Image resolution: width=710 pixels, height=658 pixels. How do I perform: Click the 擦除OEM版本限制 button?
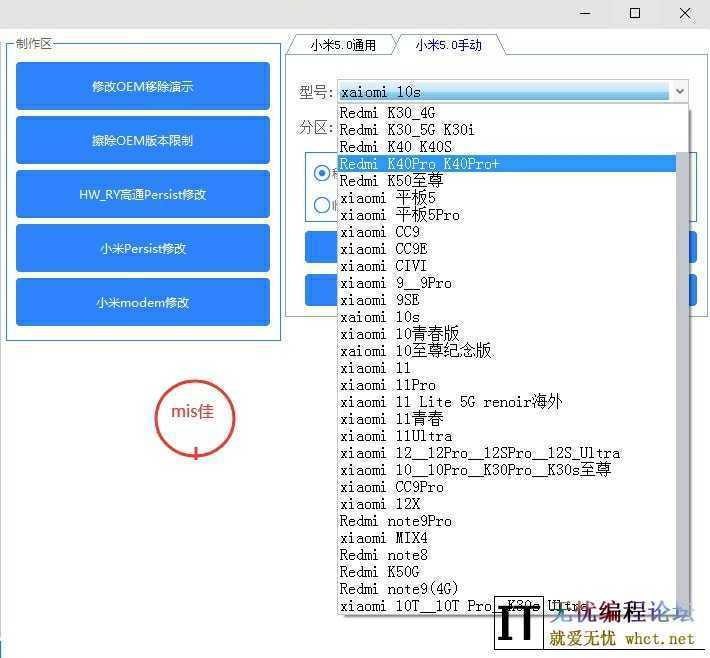tap(142, 140)
